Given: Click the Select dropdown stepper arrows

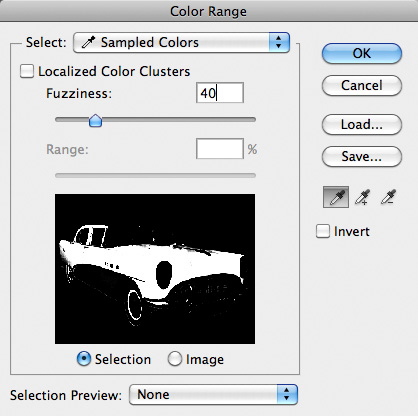Looking at the screenshot, I should coord(279,43).
